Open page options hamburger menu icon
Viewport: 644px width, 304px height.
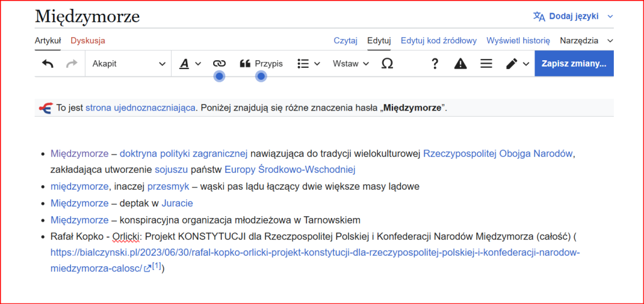(486, 63)
